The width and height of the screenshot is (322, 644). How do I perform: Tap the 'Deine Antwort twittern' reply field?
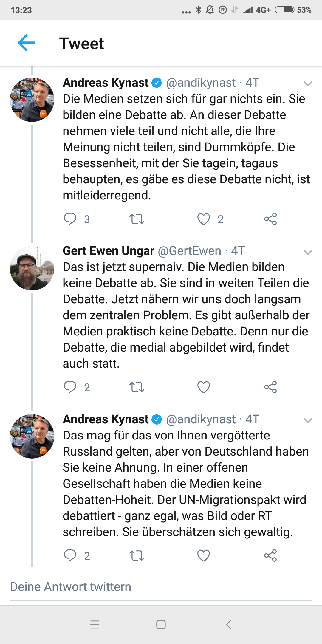tap(161, 587)
